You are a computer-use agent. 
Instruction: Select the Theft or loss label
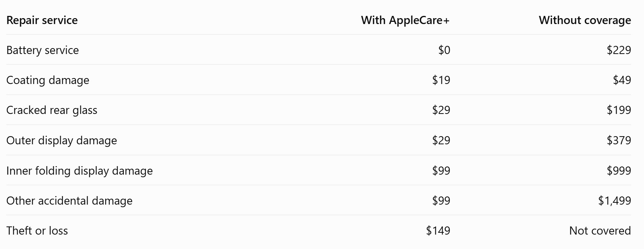click(x=37, y=231)
